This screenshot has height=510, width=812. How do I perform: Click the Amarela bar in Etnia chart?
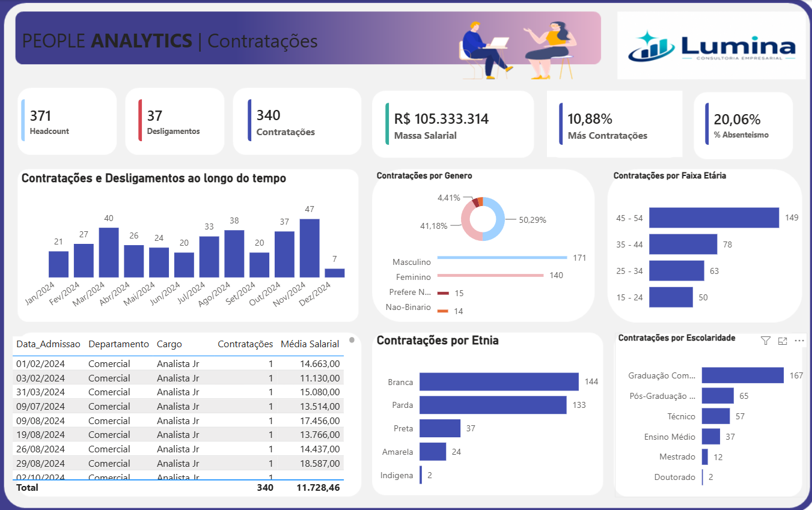[x=433, y=451]
